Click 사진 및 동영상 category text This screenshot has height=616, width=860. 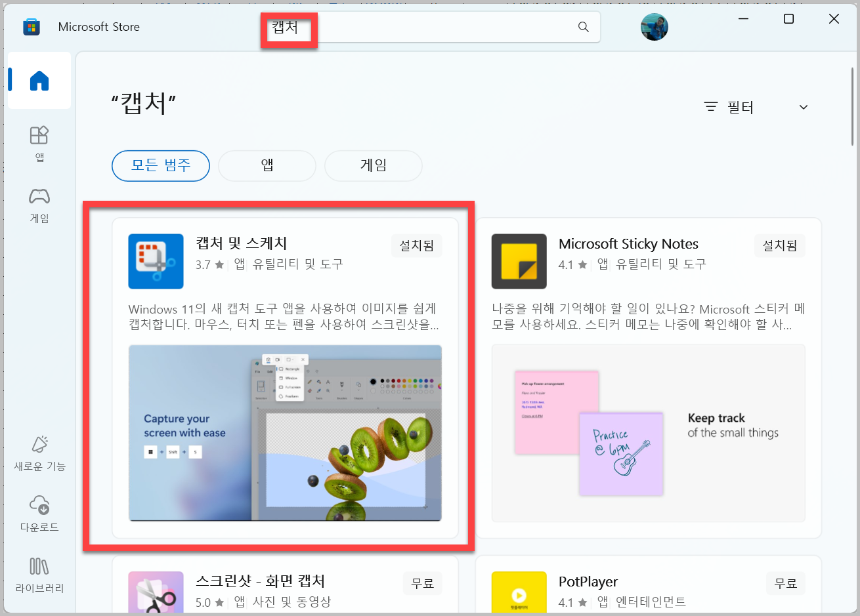291,602
